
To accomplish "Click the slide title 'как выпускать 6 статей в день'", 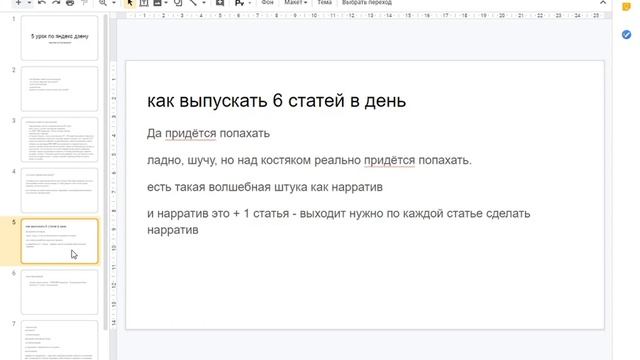I will point(276,101).
